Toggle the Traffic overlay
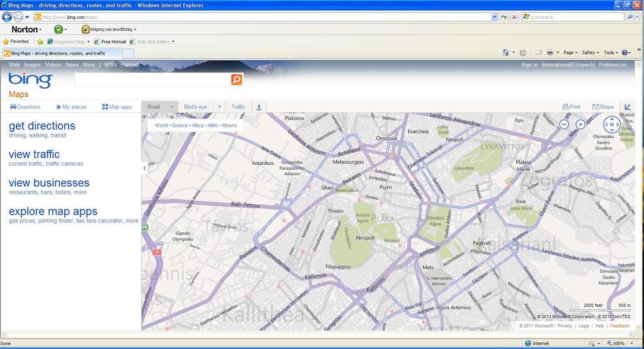 click(x=238, y=107)
